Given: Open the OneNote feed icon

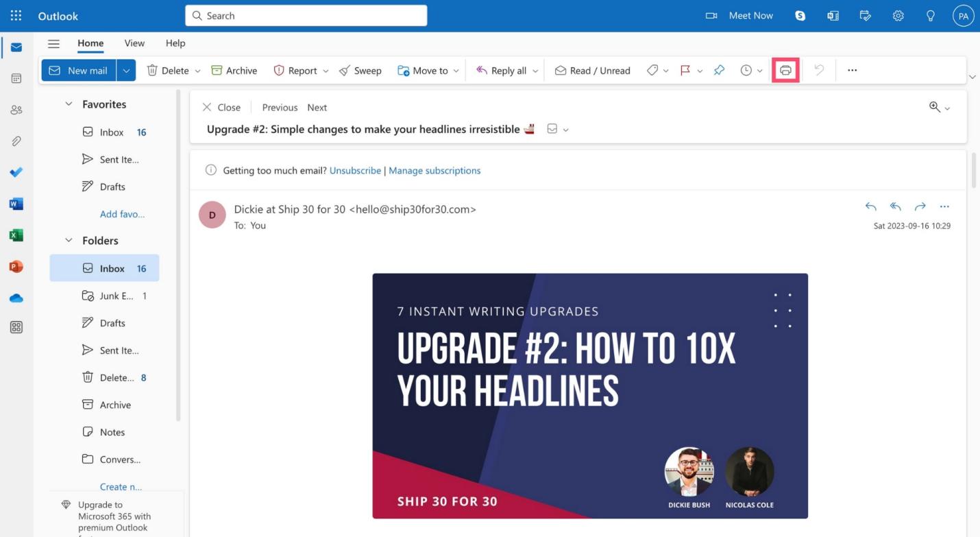Looking at the screenshot, I should click(x=833, y=15).
